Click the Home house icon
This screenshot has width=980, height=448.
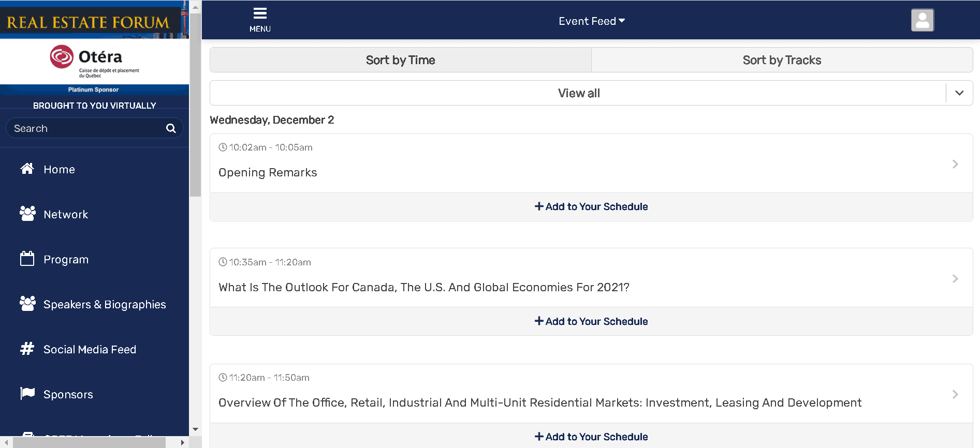[x=27, y=169]
